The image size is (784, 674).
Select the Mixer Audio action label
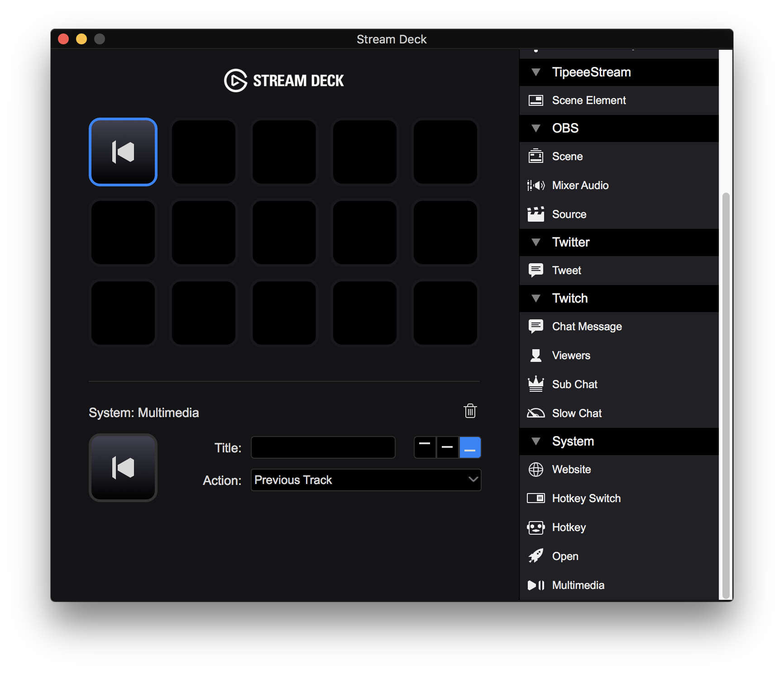click(x=580, y=185)
